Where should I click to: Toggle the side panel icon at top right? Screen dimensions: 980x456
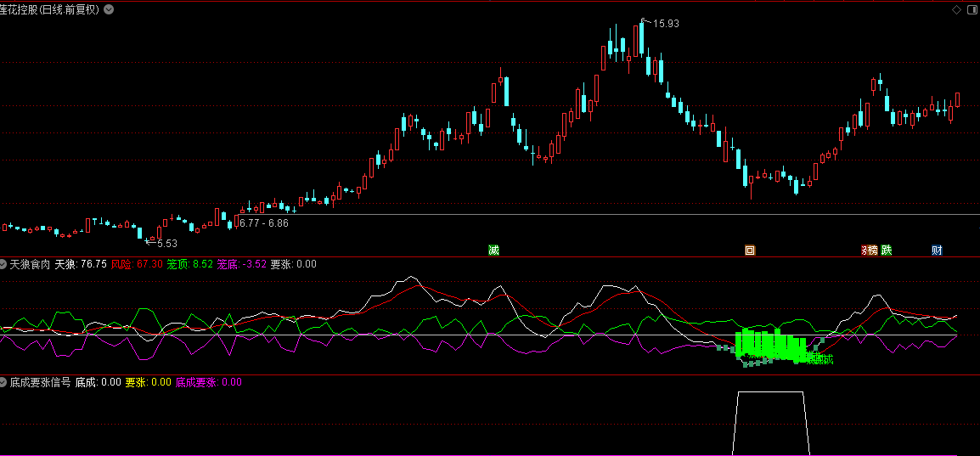973,9
